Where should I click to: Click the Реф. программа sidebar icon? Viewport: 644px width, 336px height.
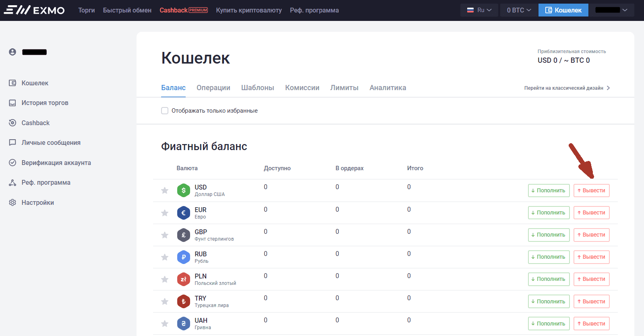coord(12,183)
